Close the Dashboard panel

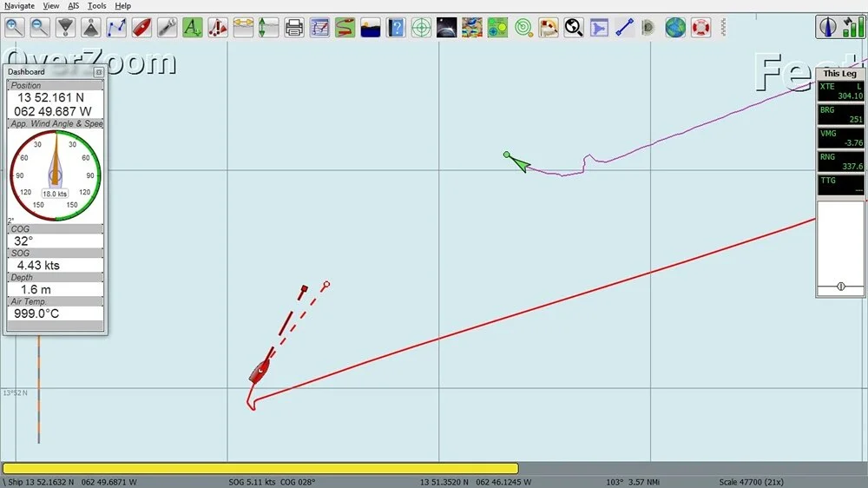[99, 72]
